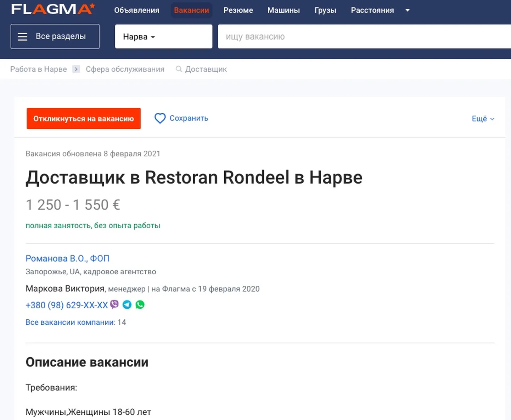Open the Flagma logo home link
511x420 pixels.
53,9
